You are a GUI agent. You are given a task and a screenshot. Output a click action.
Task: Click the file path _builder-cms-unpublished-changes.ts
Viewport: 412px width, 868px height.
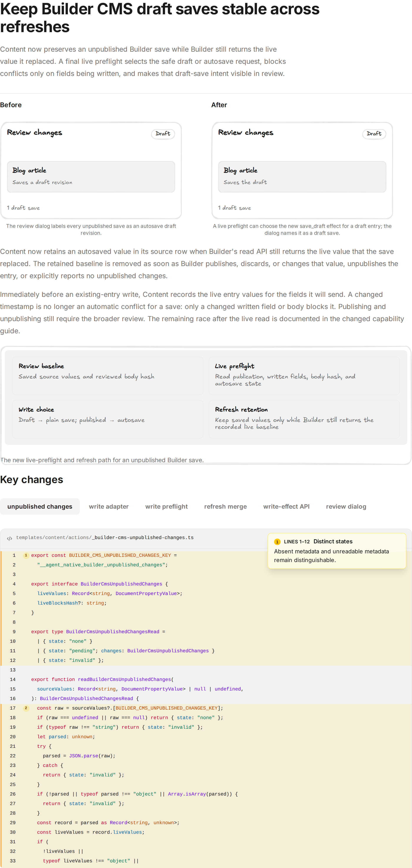tap(105, 538)
